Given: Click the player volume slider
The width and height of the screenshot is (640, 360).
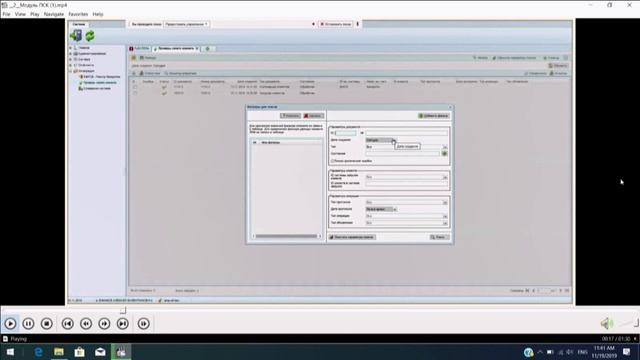Looking at the screenshot, I should point(628,323).
